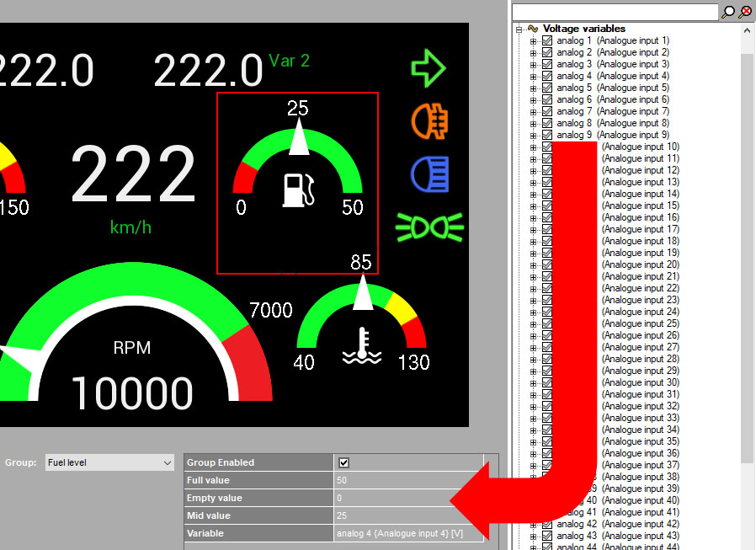This screenshot has height=550, width=756.
Task: Collapse the Voltage variables tree node
Action: 519,29
